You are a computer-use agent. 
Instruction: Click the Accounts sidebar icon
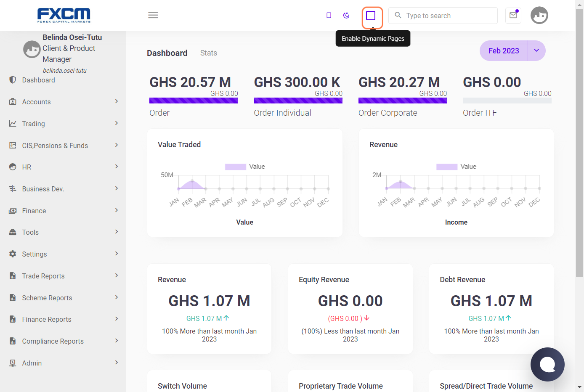[13, 102]
